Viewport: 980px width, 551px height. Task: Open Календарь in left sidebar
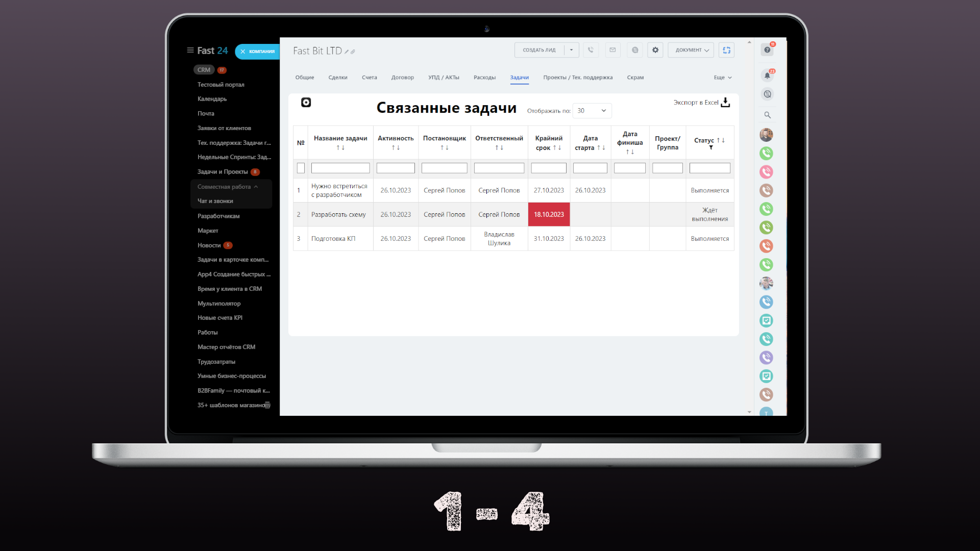pos(212,99)
